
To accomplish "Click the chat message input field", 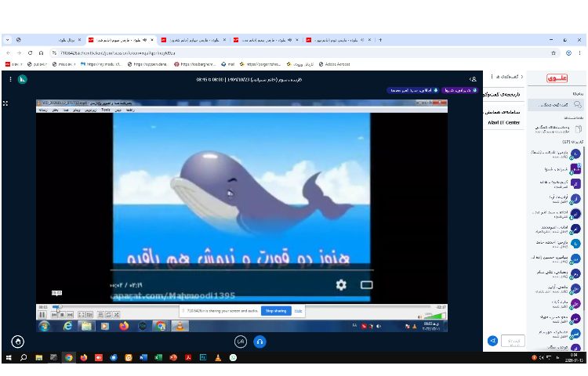I will tap(513, 341).
